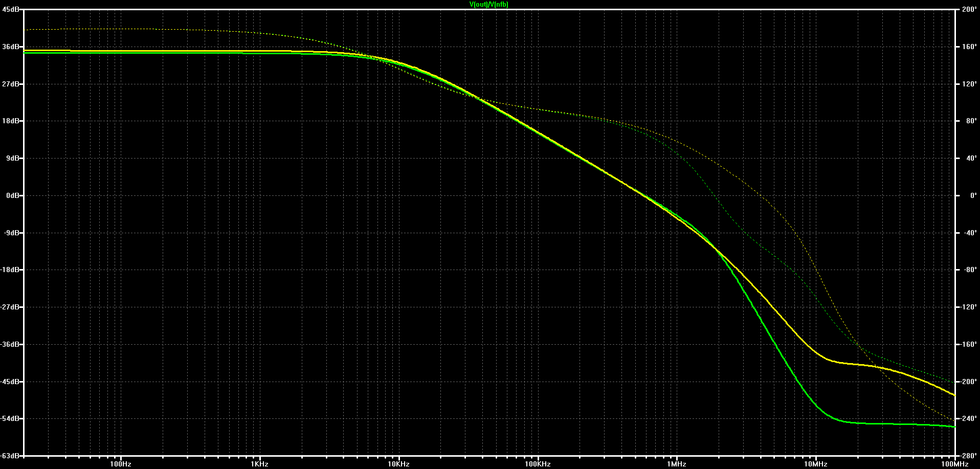Click the positive 200° phase axis label
The image size is (980, 469).
tap(969, 9)
